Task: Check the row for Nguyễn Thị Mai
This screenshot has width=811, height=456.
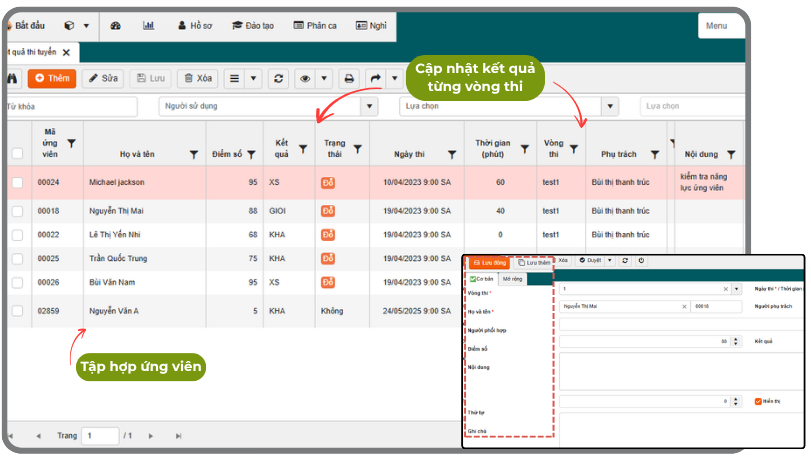Action: [18, 211]
